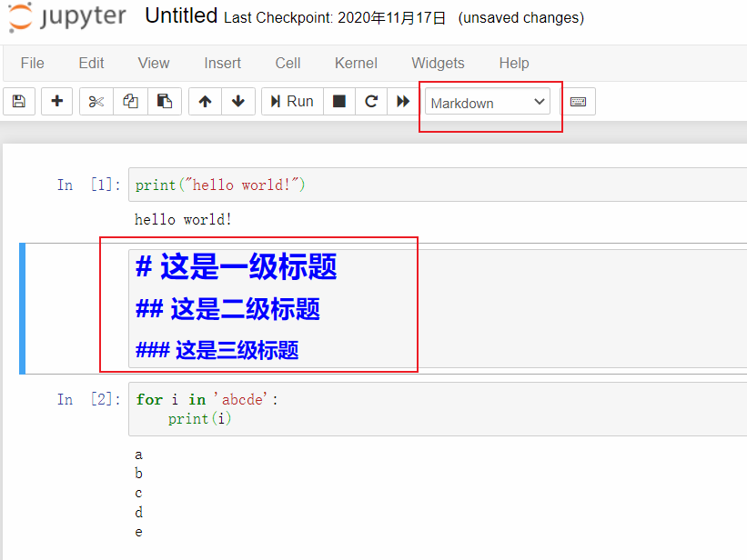
Task: Click the print hello world code cell
Action: [x=438, y=185]
